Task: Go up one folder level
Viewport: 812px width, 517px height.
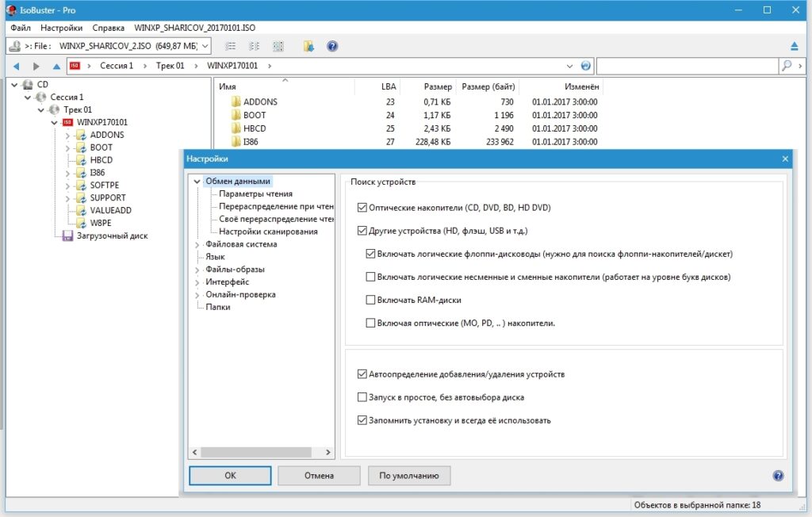Action: click(x=56, y=67)
